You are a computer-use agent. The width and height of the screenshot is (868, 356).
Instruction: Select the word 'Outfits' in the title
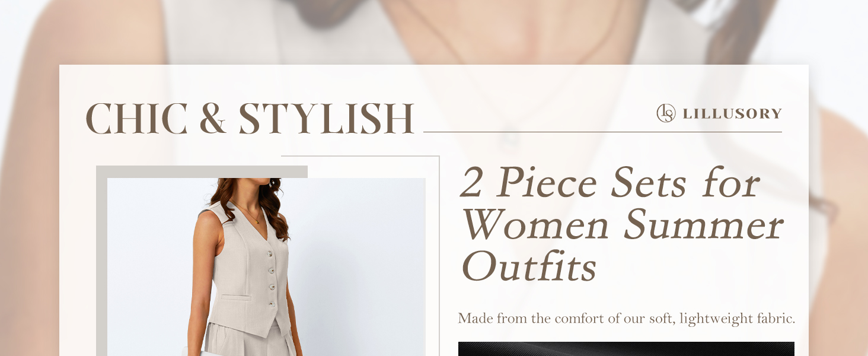click(529, 266)
